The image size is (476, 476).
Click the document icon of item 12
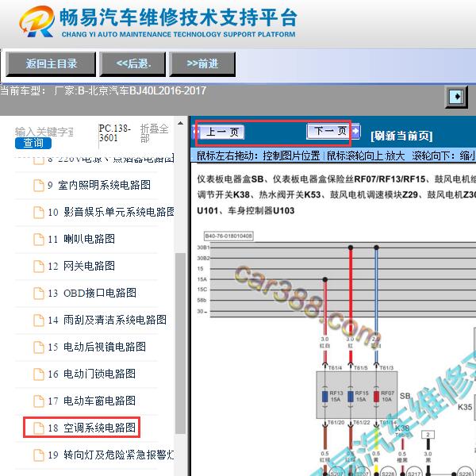tap(39, 267)
